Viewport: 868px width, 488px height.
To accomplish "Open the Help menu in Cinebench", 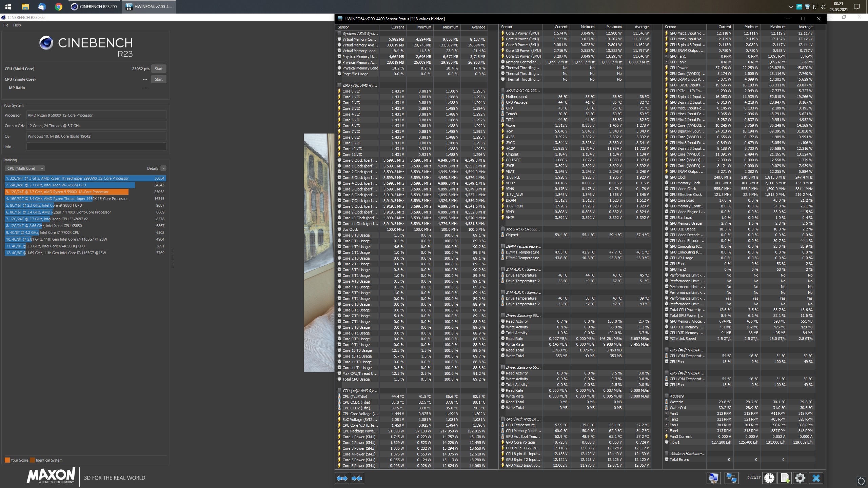I will click(x=17, y=25).
